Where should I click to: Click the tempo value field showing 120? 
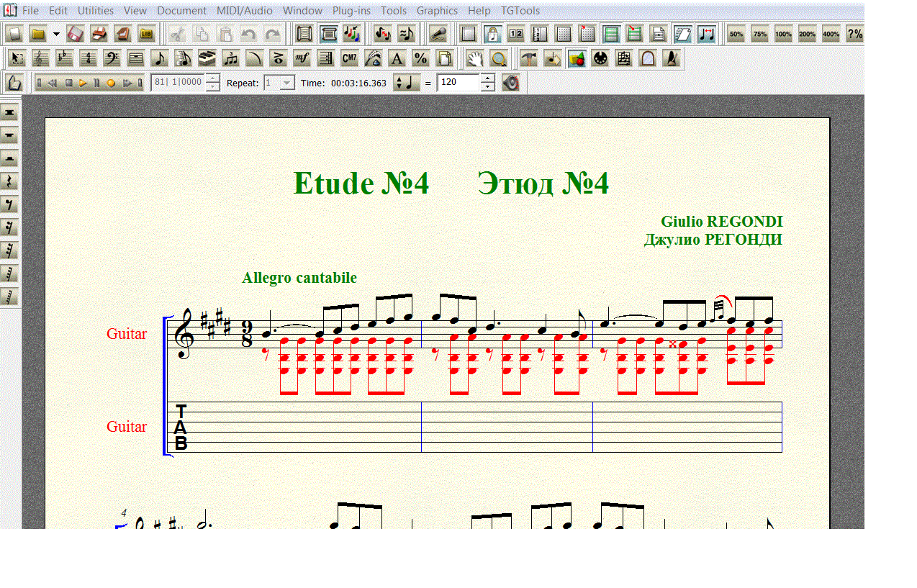tap(458, 83)
